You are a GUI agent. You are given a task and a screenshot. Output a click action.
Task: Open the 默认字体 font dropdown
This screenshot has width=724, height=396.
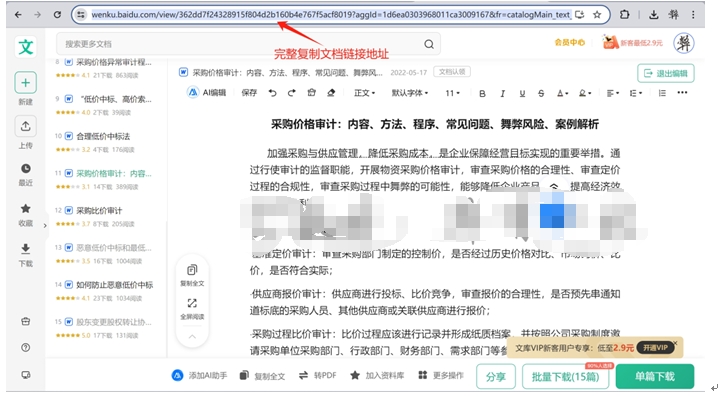(410, 93)
